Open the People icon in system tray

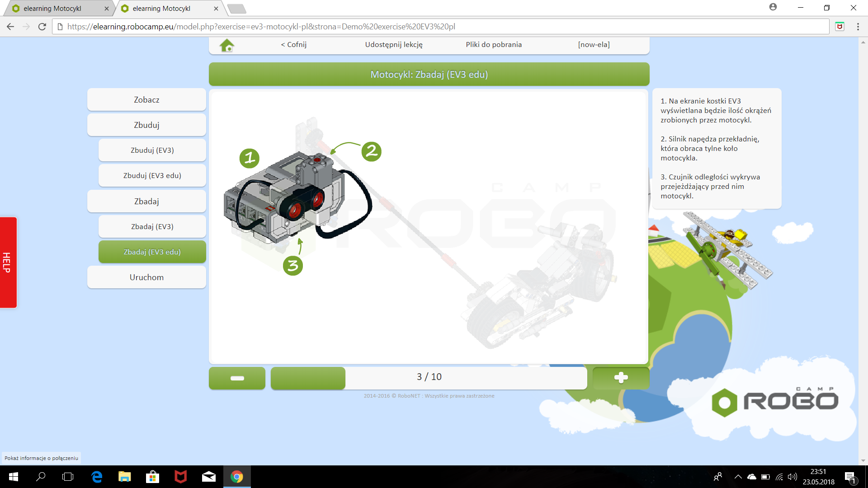(x=718, y=477)
